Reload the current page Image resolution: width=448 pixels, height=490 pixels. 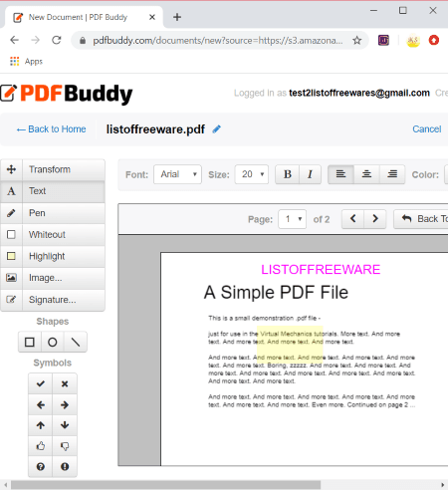[57, 40]
